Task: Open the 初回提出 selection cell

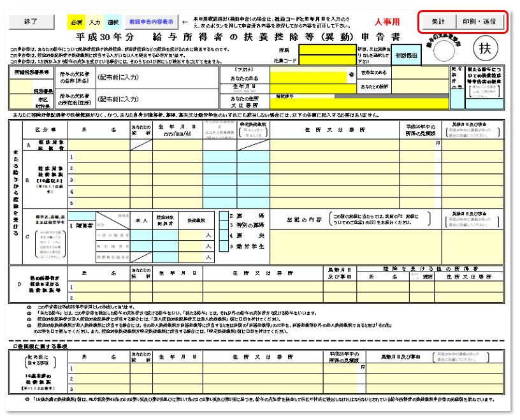Action: pos(407,55)
